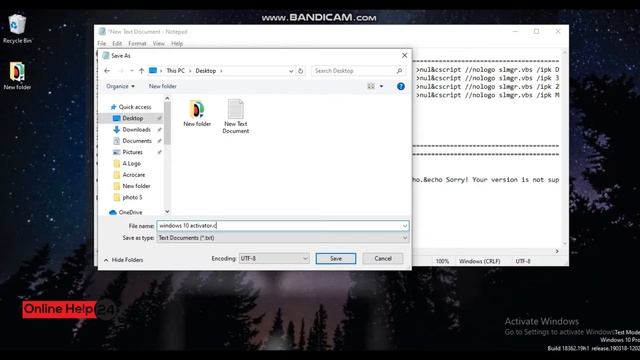Go back in the Save As dialog
640x360 pixels.
(107, 71)
